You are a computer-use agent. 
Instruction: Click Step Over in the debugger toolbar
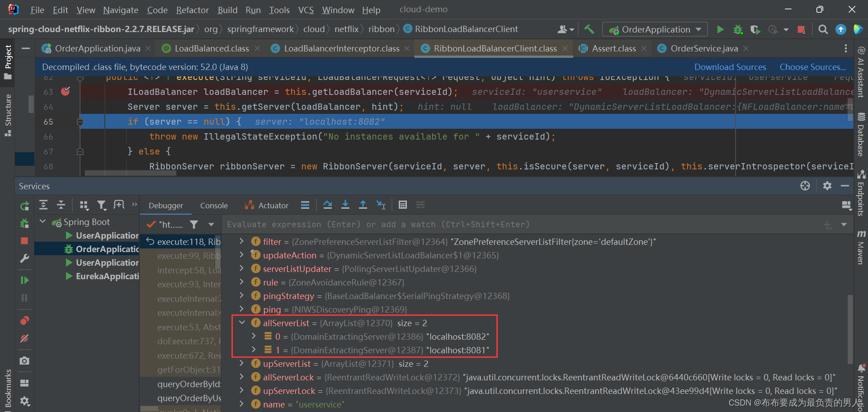328,205
